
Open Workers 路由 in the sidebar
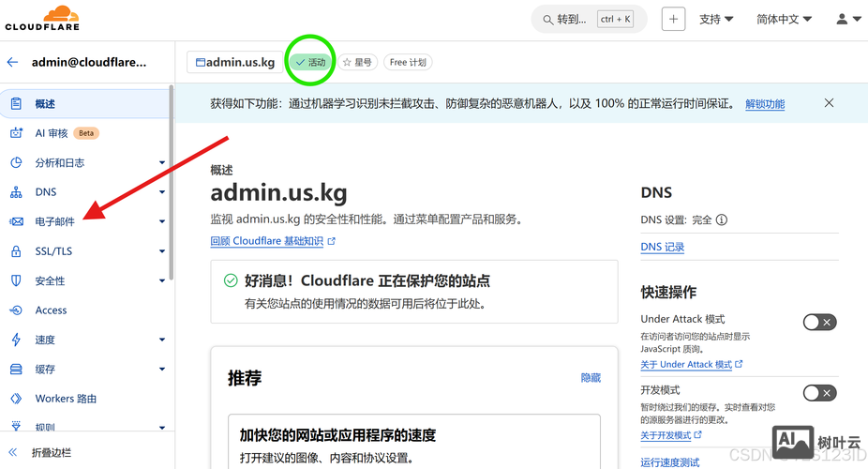coord(66,399)
